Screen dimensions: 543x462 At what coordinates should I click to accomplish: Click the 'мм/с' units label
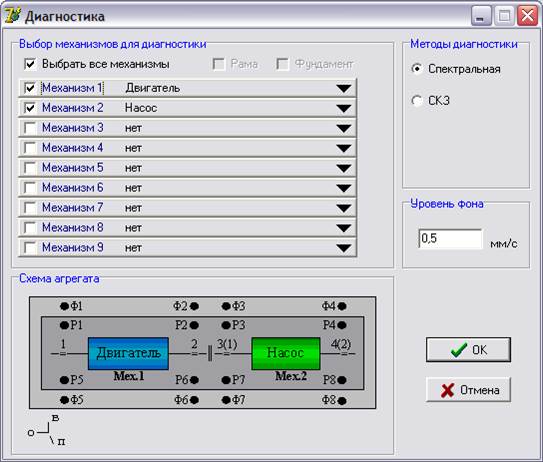point(504,244)
